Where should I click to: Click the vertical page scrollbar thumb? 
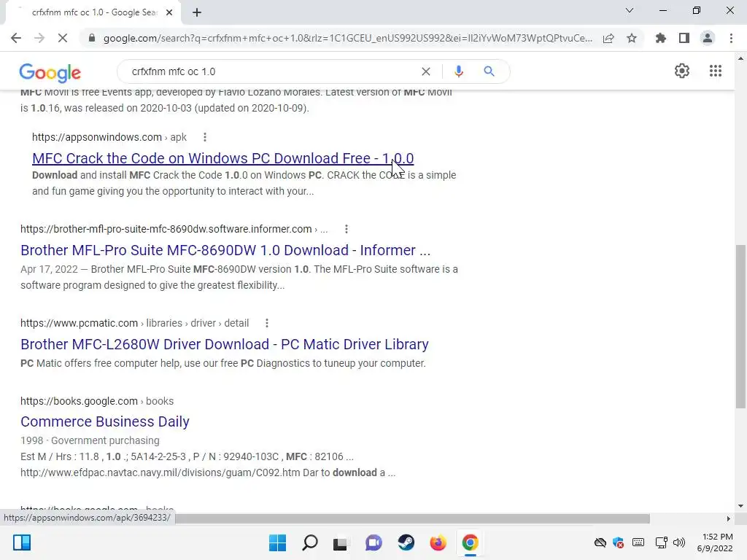click(x=740, y=326)
